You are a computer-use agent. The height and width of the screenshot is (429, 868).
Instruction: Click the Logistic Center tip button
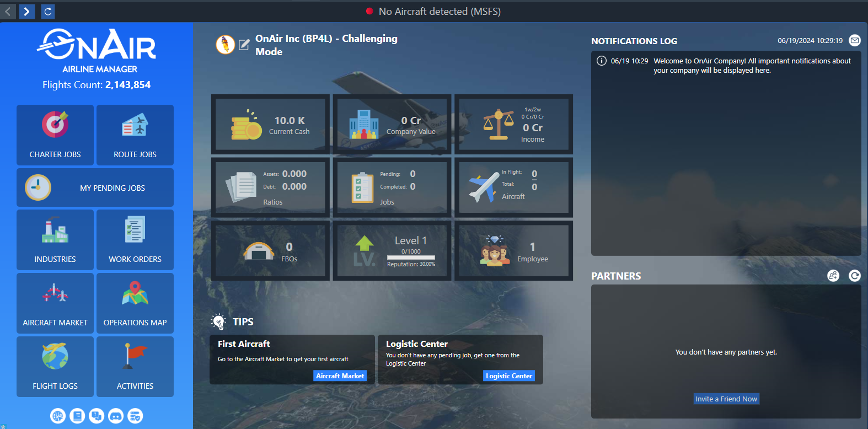[x=509, y=376]
